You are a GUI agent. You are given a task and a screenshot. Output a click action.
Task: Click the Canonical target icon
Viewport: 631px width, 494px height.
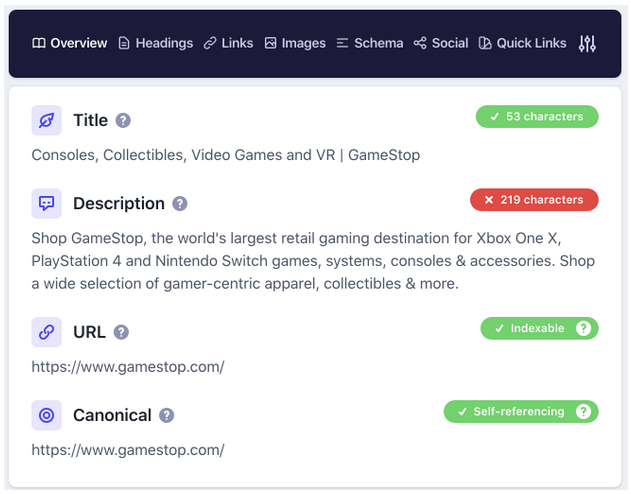coord(46,415)
